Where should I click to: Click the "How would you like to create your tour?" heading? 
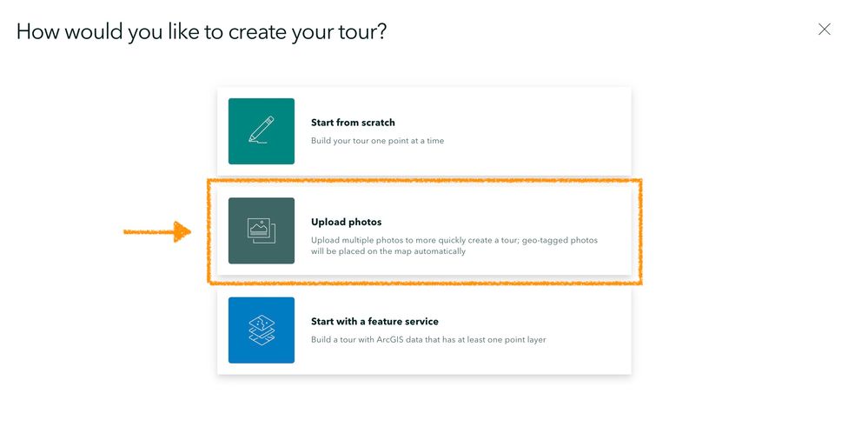(x=202, y=32)
